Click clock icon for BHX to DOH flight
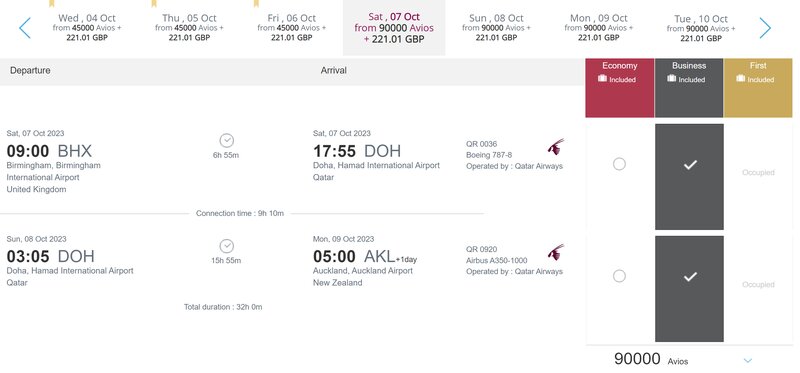800x373 pixels. tap(227, 140)
